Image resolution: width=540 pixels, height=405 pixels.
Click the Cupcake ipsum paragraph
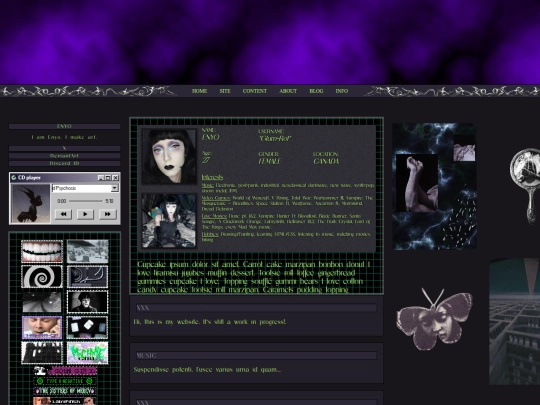253,277
